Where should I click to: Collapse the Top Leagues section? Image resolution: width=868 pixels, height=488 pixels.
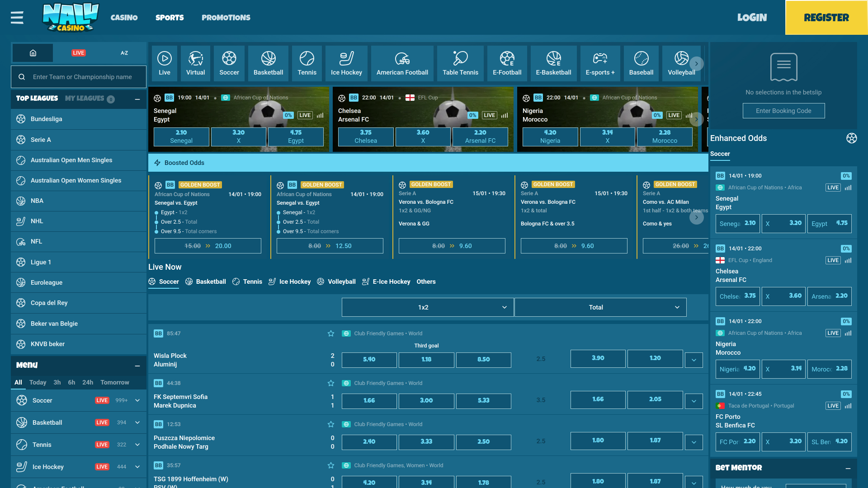[138, 99]
